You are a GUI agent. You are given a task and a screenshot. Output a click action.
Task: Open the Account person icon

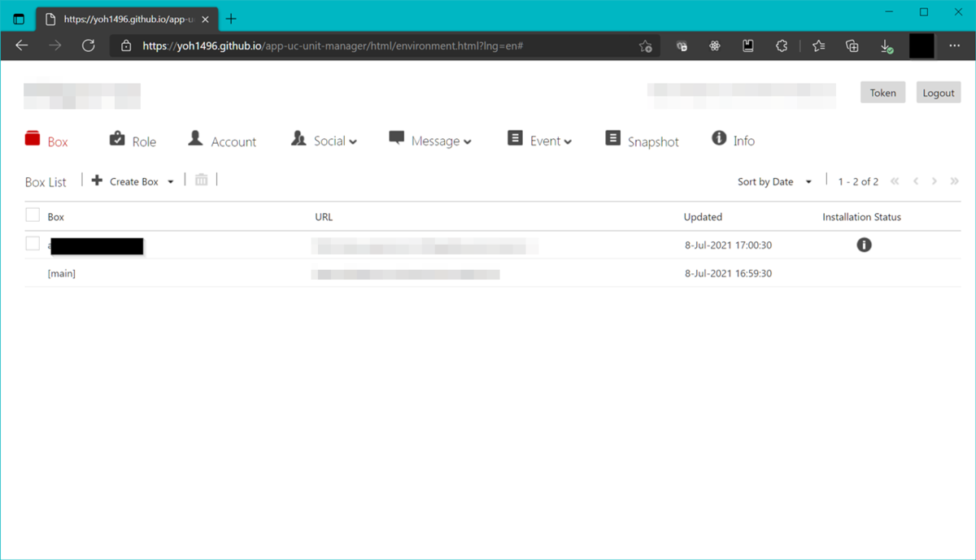pyautogui.click(x=195, y=138)
